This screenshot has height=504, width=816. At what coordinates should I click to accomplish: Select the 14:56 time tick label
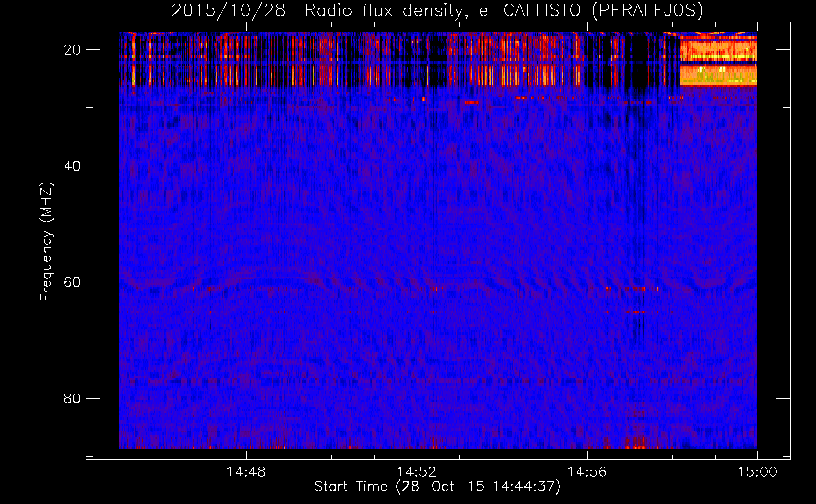587,472
